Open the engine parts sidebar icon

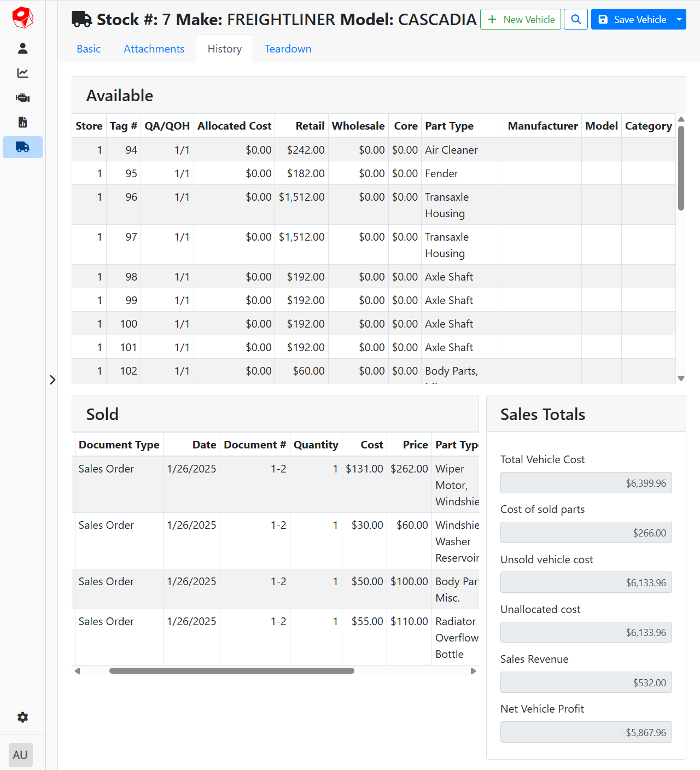pos(22,98)
